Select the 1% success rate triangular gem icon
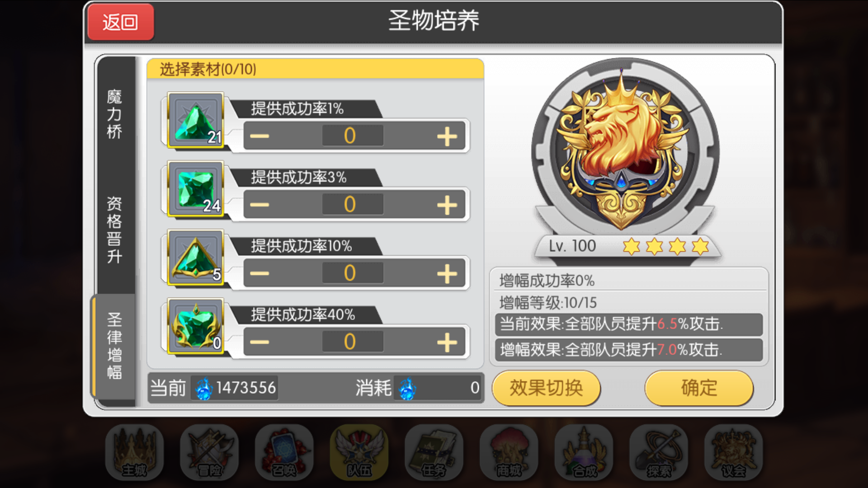The image size is (868, 488). coord(196,120)
